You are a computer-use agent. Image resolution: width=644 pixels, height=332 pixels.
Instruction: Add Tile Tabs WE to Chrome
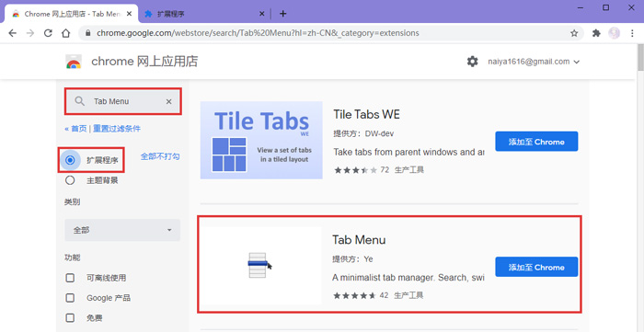click(x=536, y=142)
